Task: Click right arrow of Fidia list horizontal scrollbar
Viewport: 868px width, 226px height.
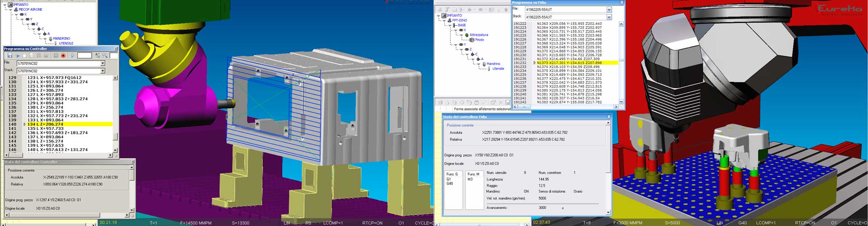Action: [x=616, y=107]
